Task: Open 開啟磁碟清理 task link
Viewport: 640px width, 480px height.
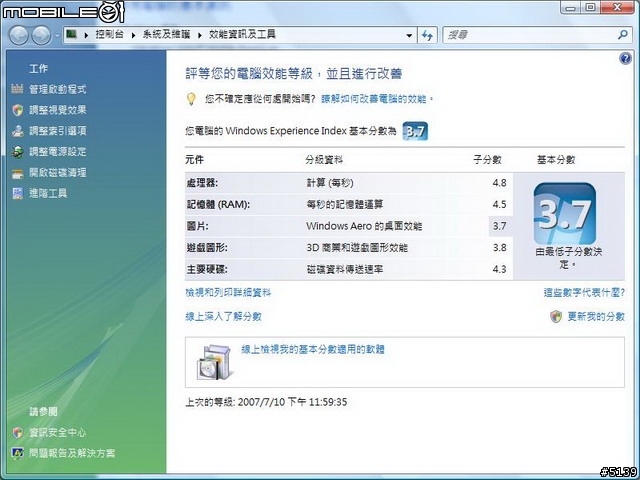Action: click(58, 173)
